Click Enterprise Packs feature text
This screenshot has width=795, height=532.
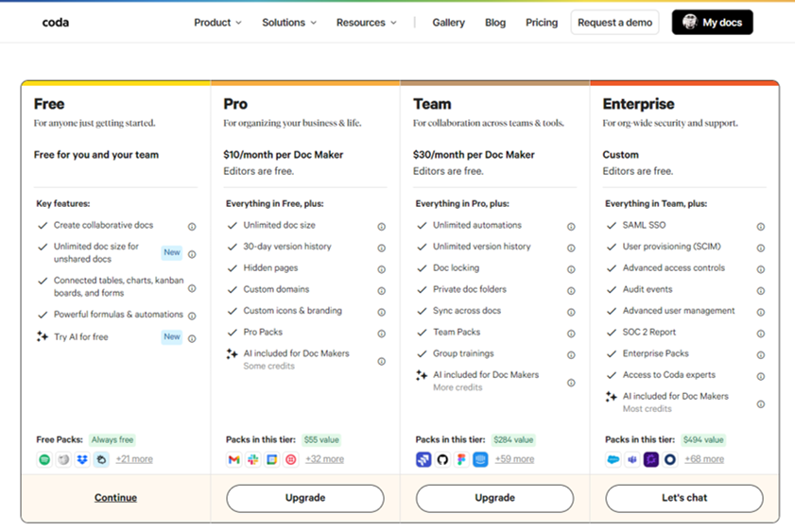click(x=656, y=353)
